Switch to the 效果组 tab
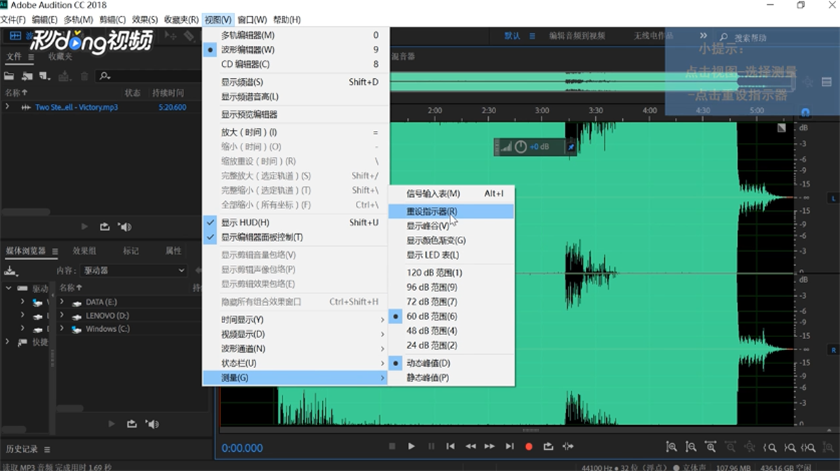This screenshot has width=840, height=471. [x=85, y=251]
